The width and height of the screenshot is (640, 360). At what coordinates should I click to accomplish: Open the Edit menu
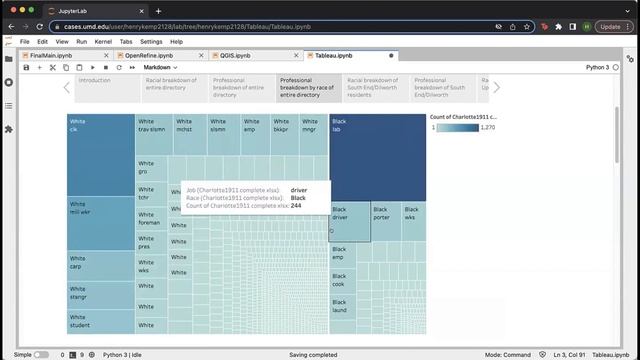coord(42,42)
